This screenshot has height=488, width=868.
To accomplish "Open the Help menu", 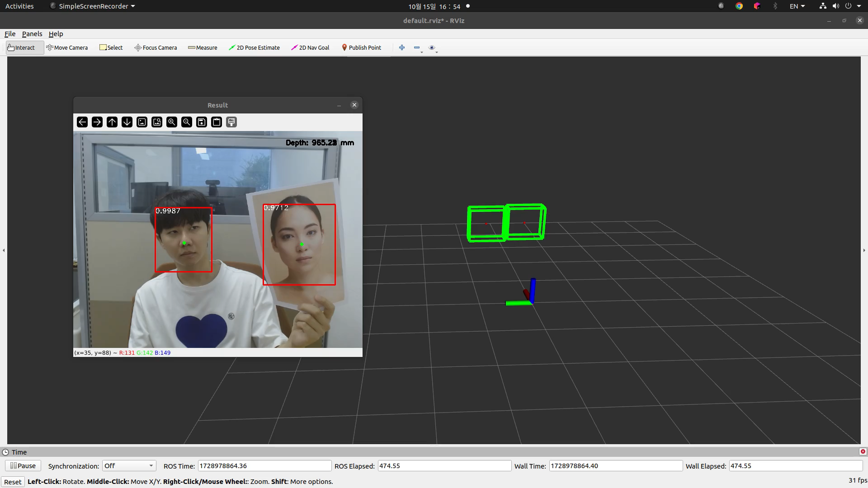I will coord(56,34).
